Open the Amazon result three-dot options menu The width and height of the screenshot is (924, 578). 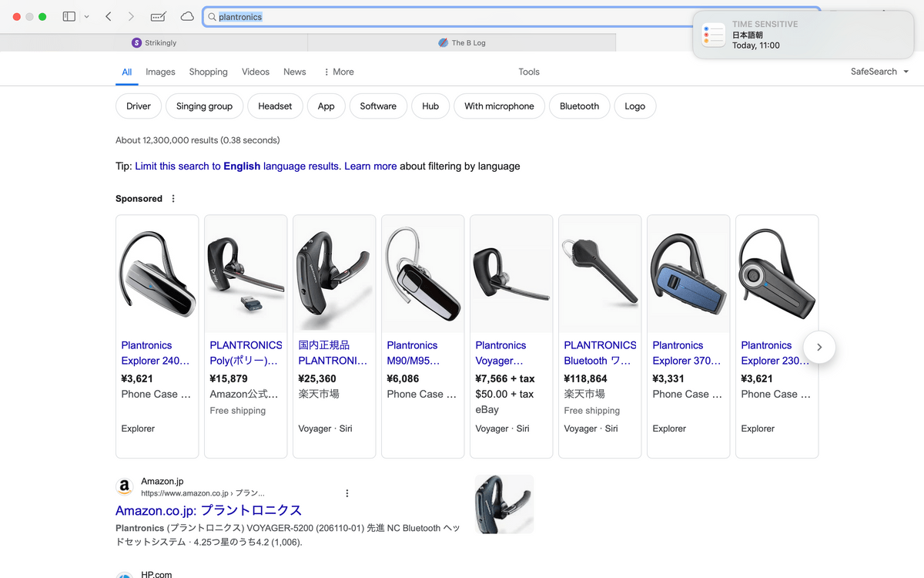[x=347, y=493]
